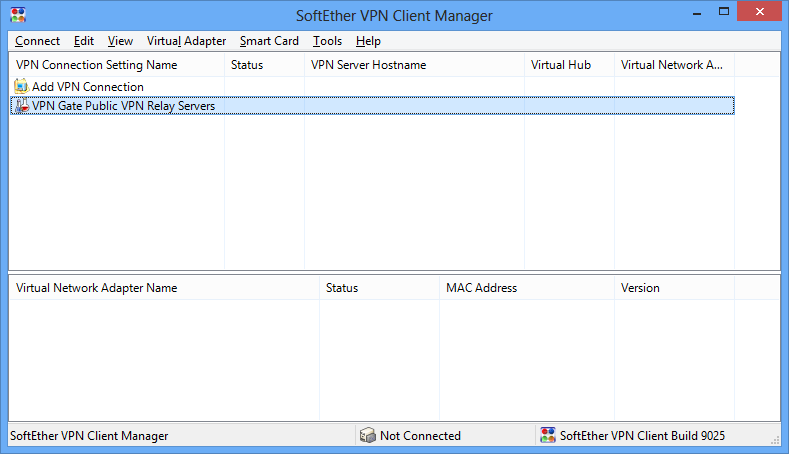Image resolution: width=789 pixels, height=454 pixels.
Task: Select VPN Gate Public VPN Relay Servers row
Action: tap(123, 106)
